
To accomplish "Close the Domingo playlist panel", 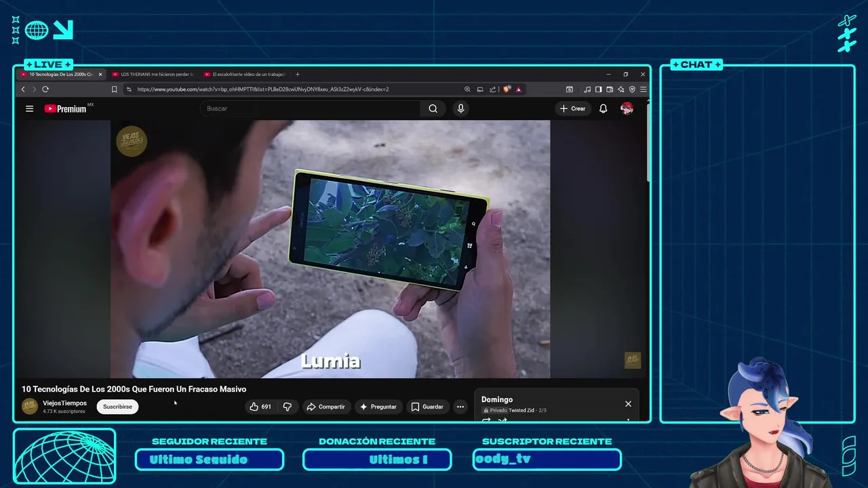I will [628, 404].
